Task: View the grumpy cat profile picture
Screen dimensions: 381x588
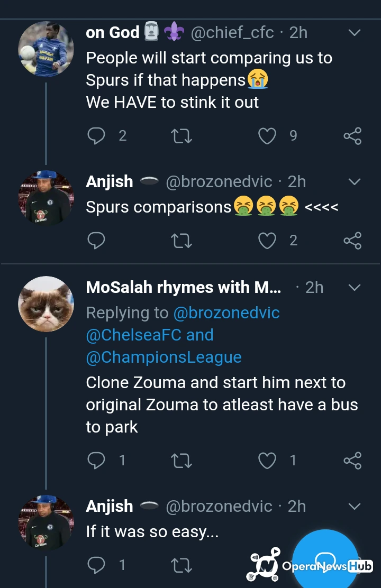Action: [x=46, y=304]
